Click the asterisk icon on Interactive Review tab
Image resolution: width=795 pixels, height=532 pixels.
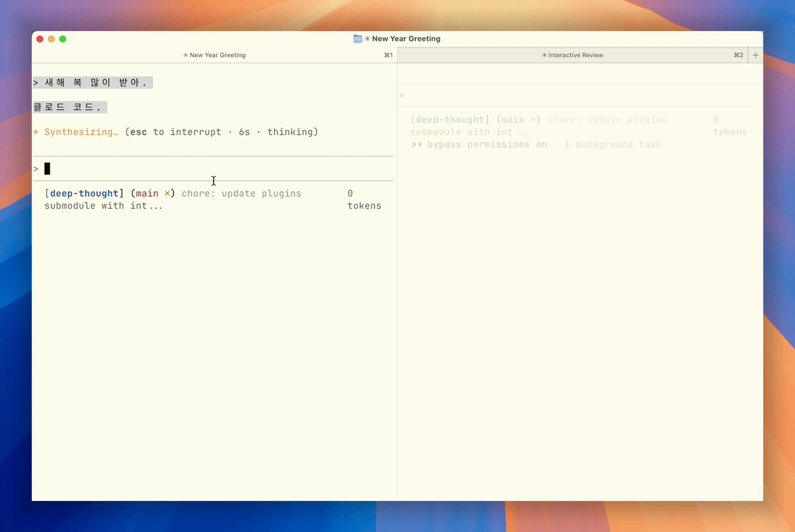(x=544, y=55)
